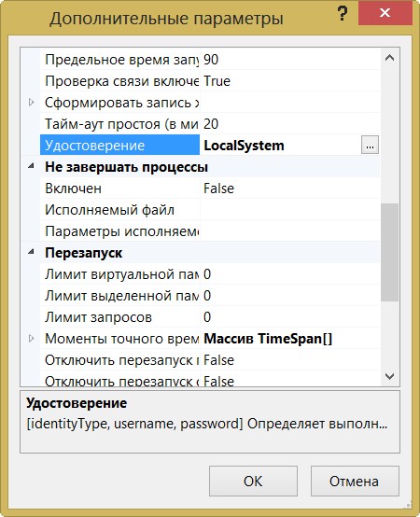Click the Перезапуск category header text

(83, 253)
